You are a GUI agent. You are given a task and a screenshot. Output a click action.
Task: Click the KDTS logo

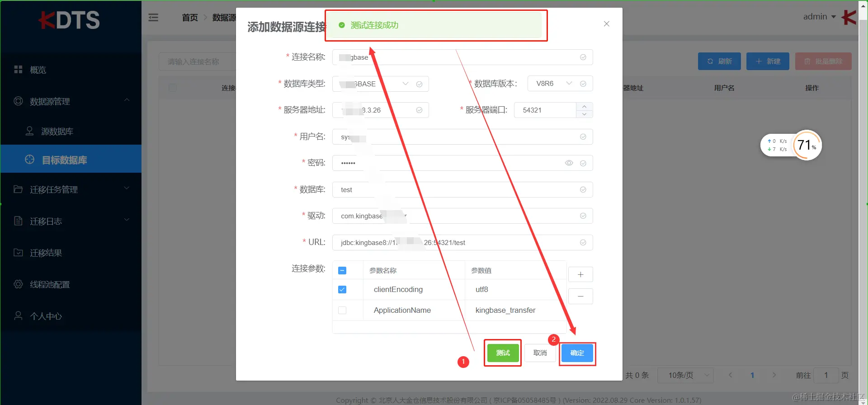click(69, 20)
